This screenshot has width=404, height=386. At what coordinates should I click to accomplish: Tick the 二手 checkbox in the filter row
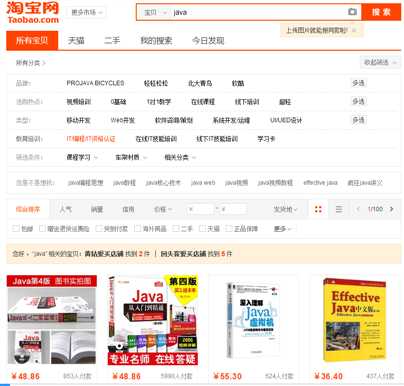pyautogui.click(x=176, y=228)
